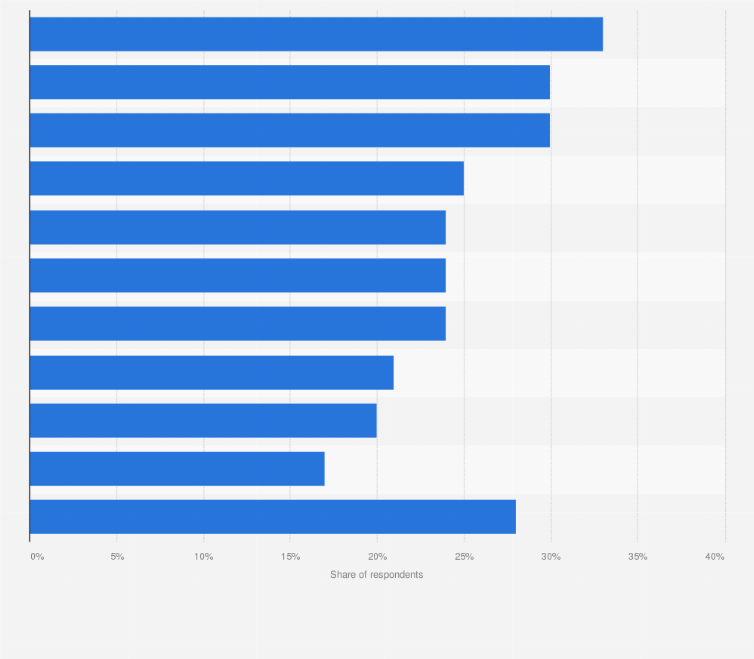Click the bar ending at 21%

[212, 372]
